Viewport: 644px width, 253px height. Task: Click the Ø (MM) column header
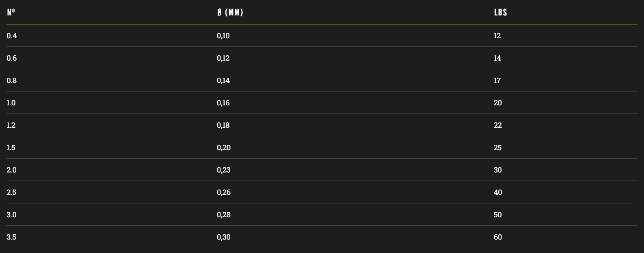pyautogui.click(x=230, y=12)
